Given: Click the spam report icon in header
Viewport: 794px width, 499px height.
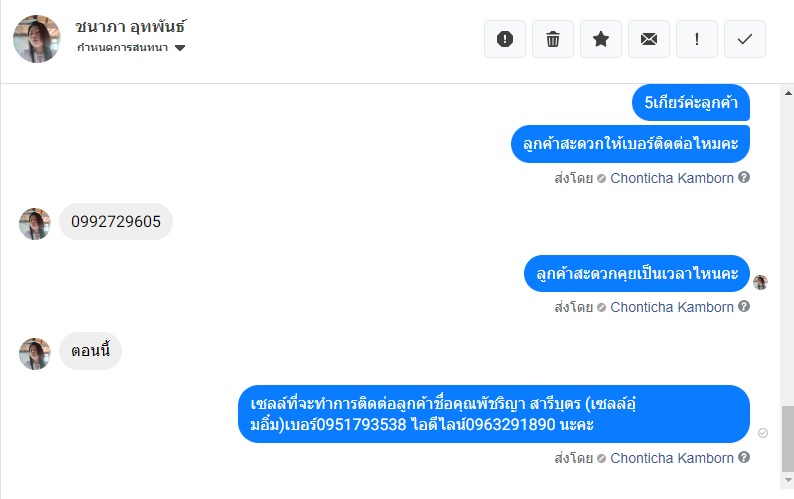Looking at the screenshot, I should tap(505, 39).
